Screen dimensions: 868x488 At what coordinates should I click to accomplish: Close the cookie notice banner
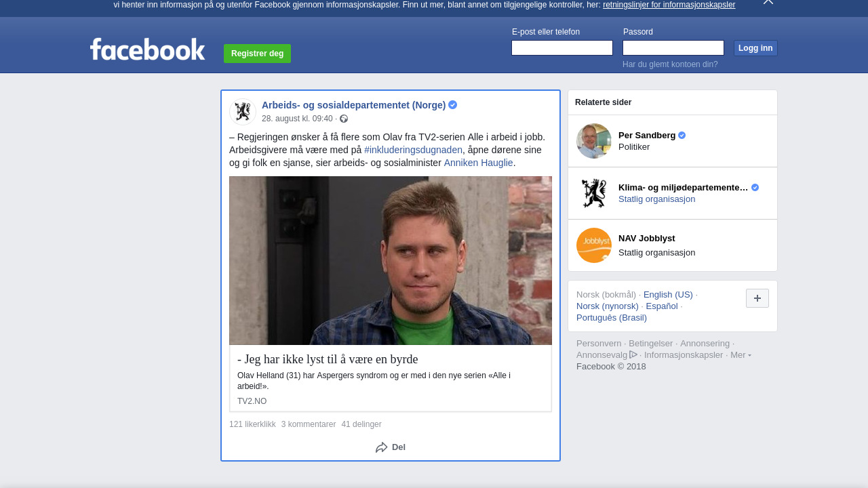click(768, 2)
